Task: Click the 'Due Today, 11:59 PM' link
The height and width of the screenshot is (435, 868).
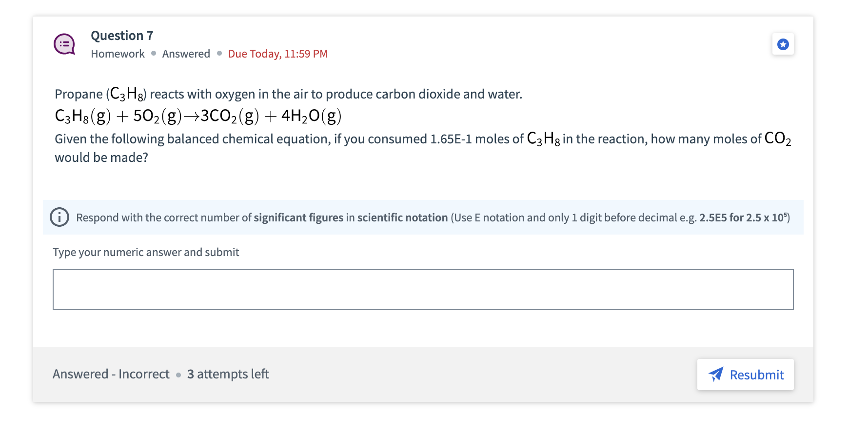Action: pos(277,54)
